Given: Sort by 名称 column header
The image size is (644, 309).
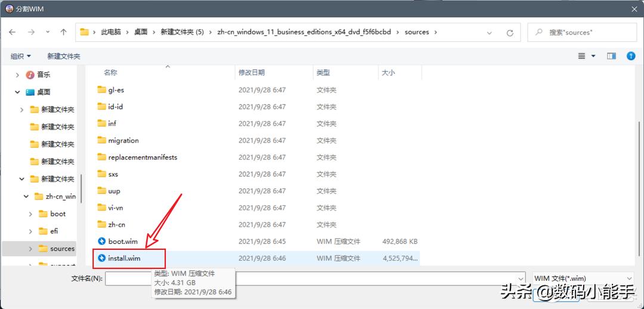Looking at the screenshot, I should point(110,73).
